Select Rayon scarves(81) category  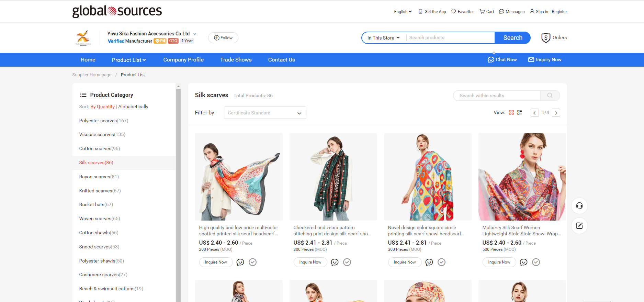click(99, 177)
